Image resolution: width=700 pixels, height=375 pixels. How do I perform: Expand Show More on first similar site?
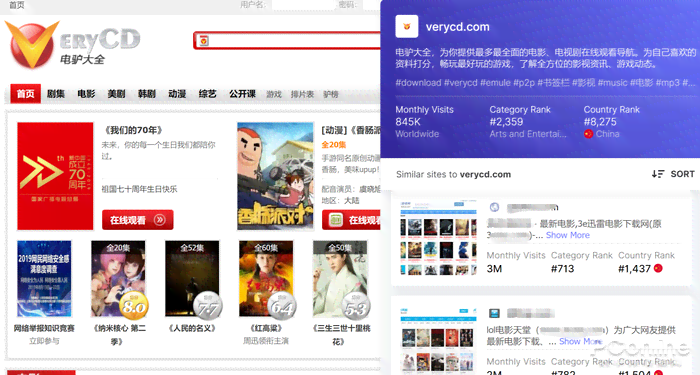[x=568, y=235]
